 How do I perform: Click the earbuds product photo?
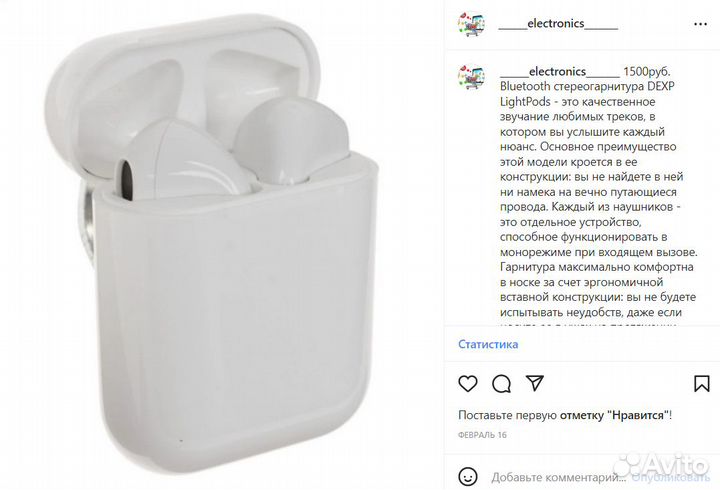[222, 245]
